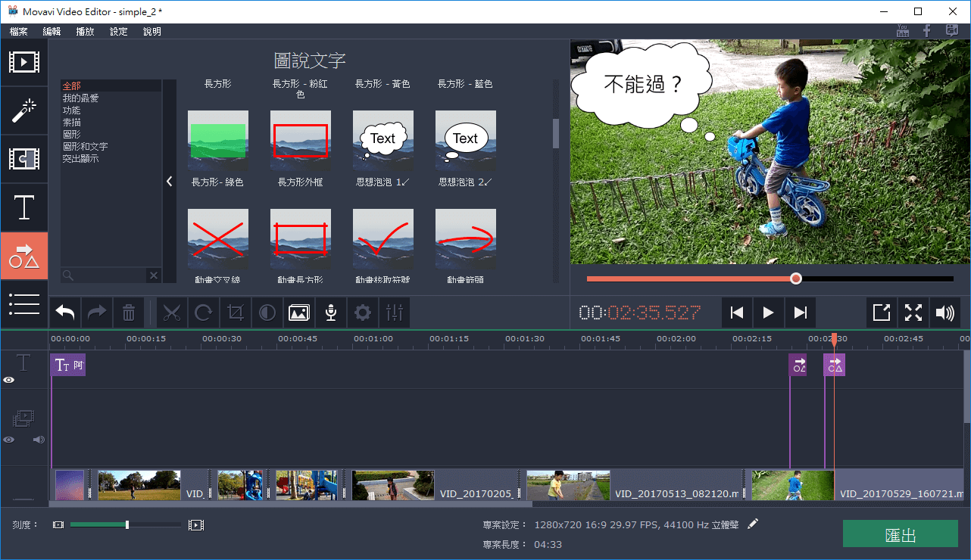Toggle visibility of the video track
The height and width of the screenshot is (560, 971).
click(8, 440)
